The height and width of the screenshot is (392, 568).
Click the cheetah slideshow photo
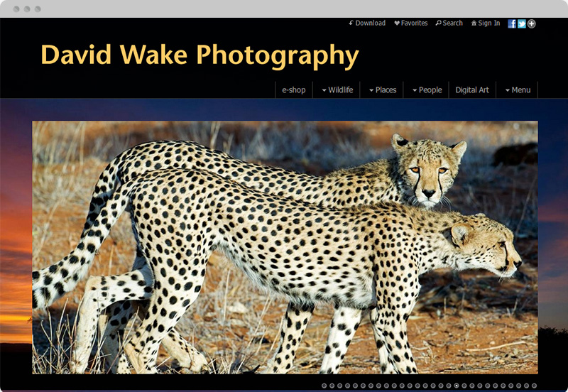[285, 247]
